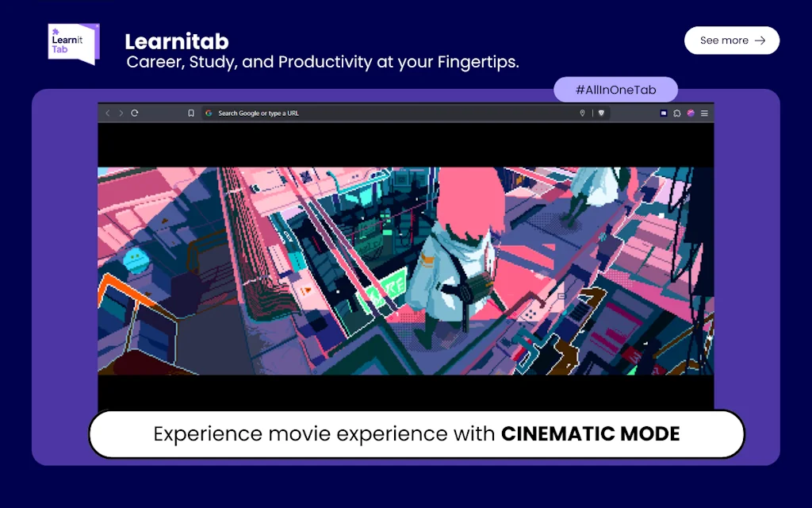Click the purple extension badge in the toolbar
This screenshot has width=812, height=508.
664,113
